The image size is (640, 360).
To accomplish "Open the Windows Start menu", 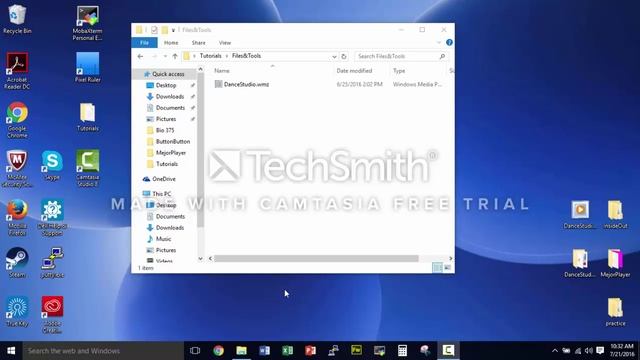I will (x=11, y=351).
